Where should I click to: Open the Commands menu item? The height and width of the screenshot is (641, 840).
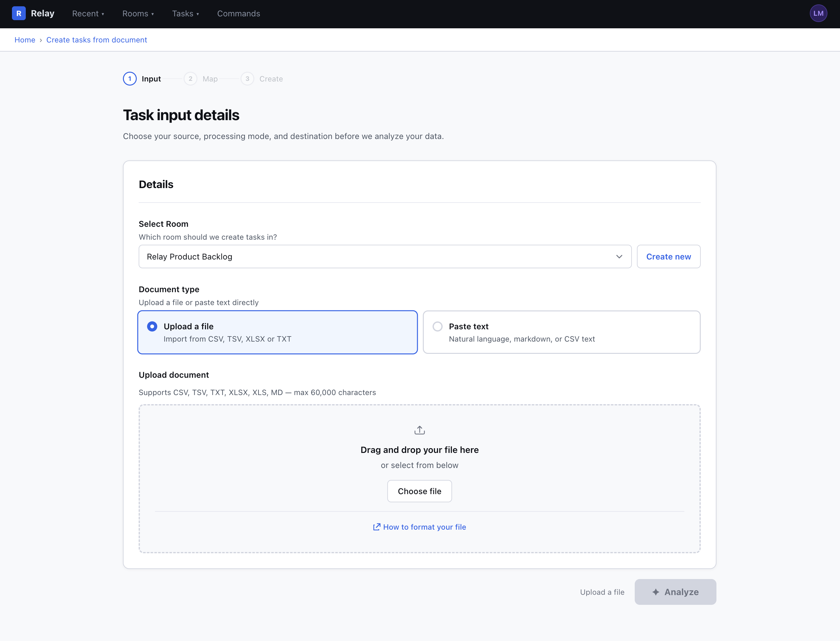[x=238, y=13]
